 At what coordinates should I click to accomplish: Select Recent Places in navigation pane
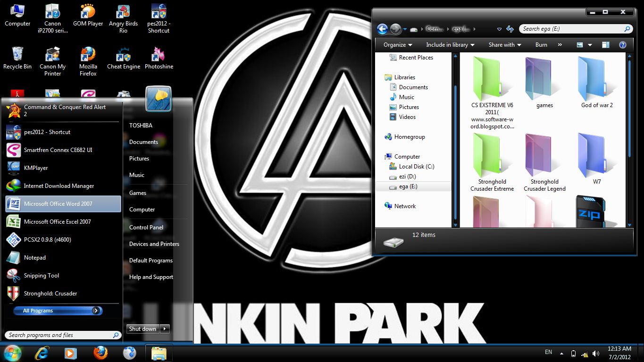click(x=410, y=58)
